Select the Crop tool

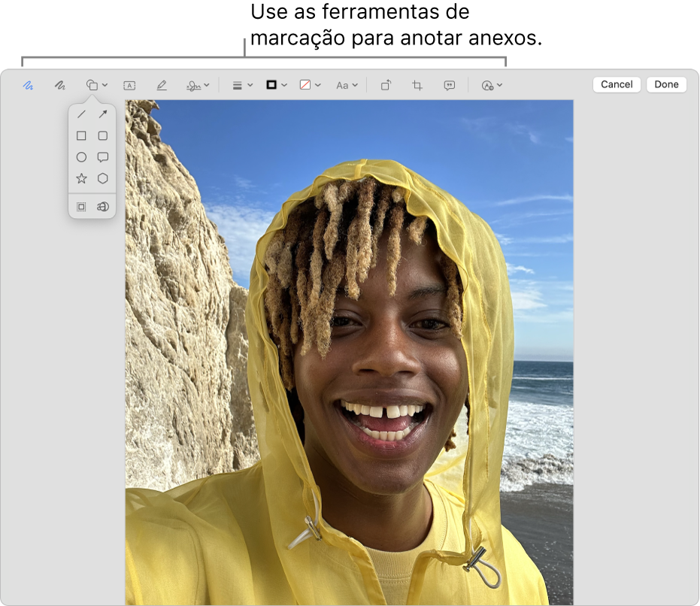[417, 85]
